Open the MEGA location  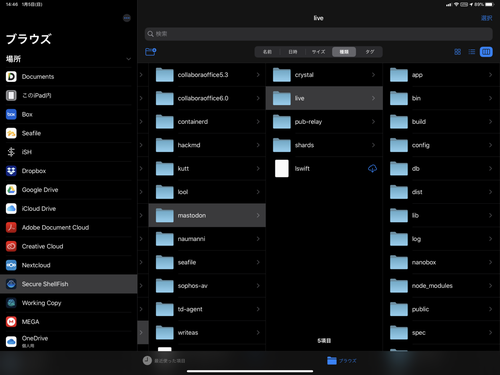[x=68, y=322]
